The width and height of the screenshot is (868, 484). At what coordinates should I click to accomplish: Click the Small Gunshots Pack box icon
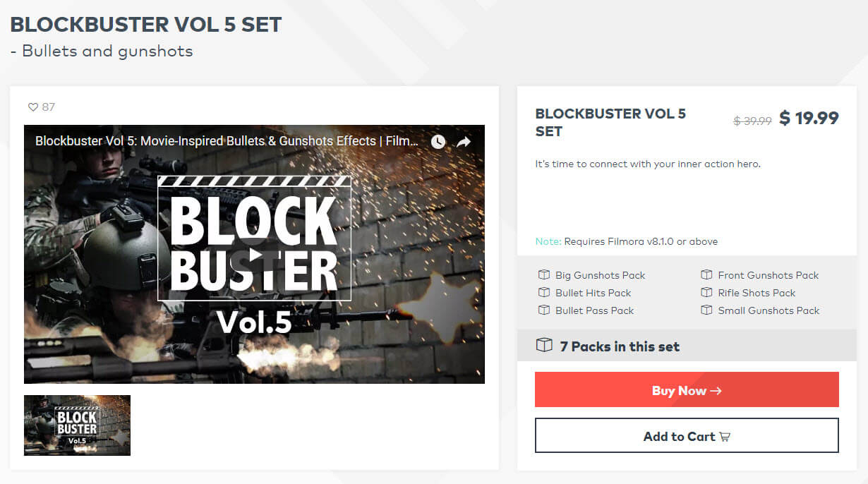tap(706, 310)
